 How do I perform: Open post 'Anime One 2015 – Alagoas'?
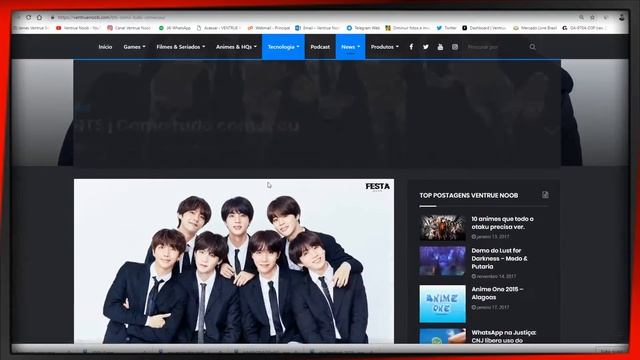pyautogui.click(x=497, y=293)
